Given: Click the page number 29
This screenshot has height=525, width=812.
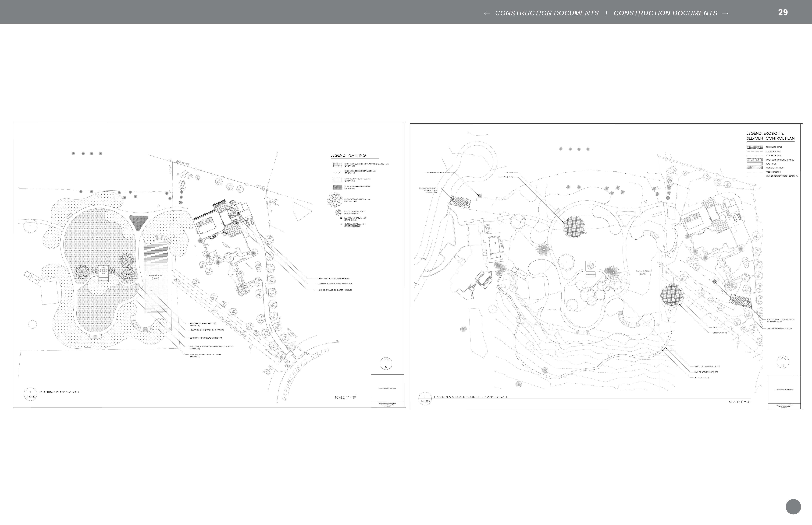Looking at the screenshot, I should click(783, 13).
